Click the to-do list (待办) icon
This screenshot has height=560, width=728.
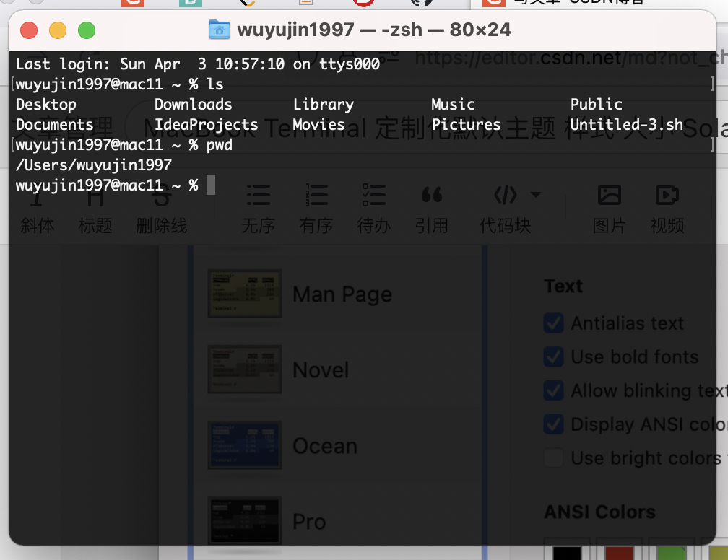374,195
